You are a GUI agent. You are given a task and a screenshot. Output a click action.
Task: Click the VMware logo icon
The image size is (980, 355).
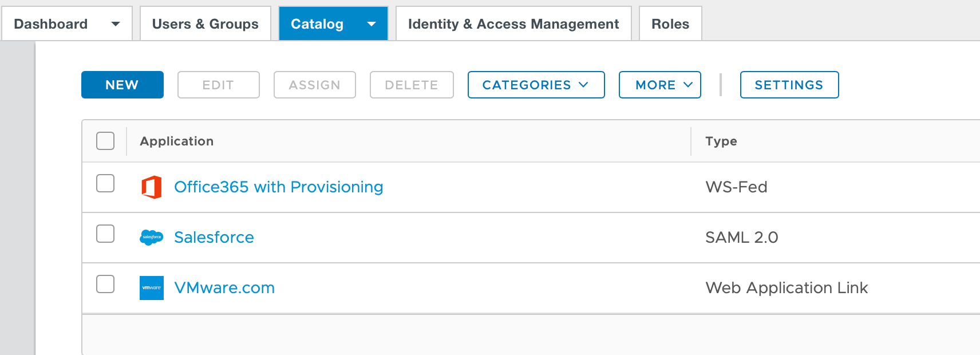pos(152,288)
